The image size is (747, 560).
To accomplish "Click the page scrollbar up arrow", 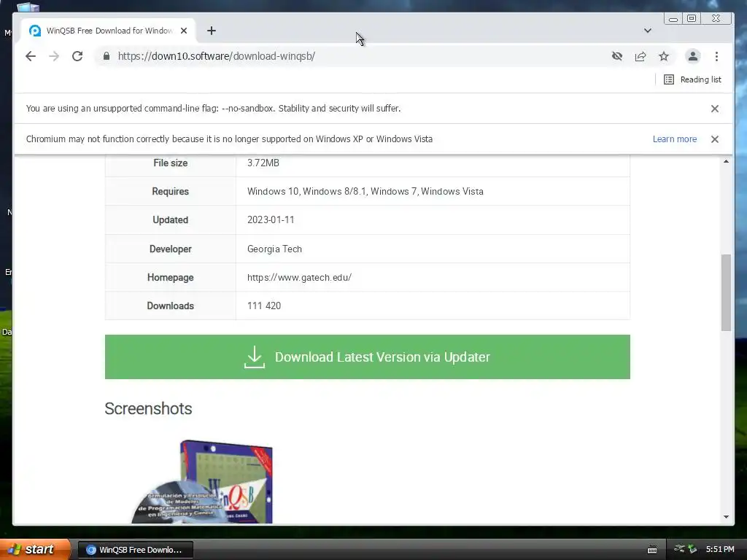I will pyautogui.click(x=726, y=161).
